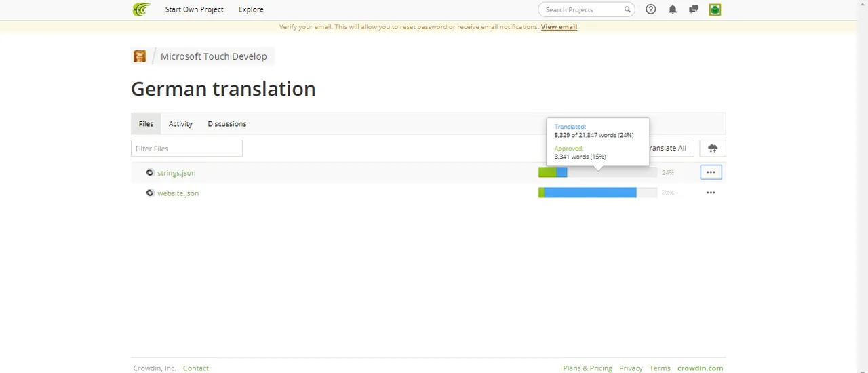Click the Crowdin, Inc. footer text
The width and height of the screenshot is (868, 373).
pyautogui.click(x=155, y=368)
